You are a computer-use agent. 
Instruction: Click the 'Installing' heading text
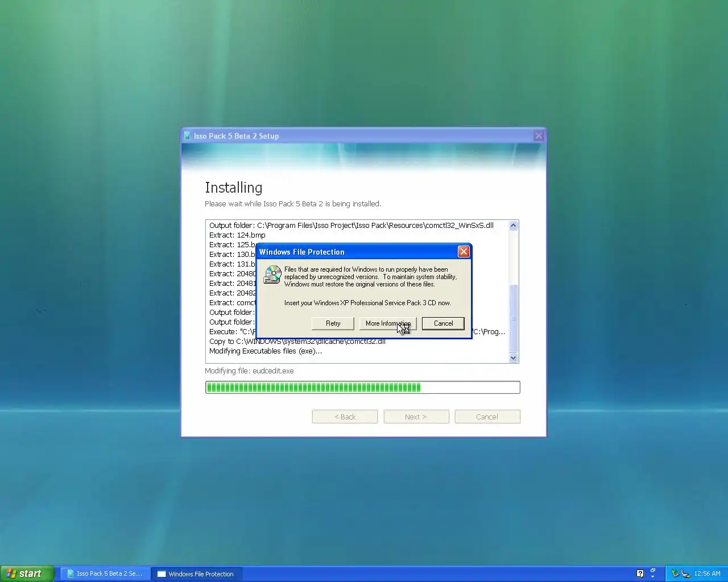pos(234,188)
